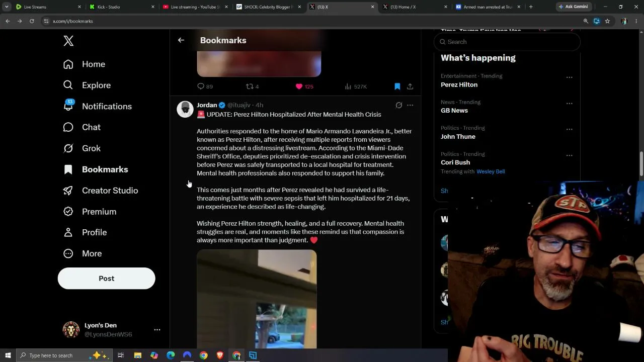Click the X search field
Viewport: 644px width, 362px height.
point(507,42)
